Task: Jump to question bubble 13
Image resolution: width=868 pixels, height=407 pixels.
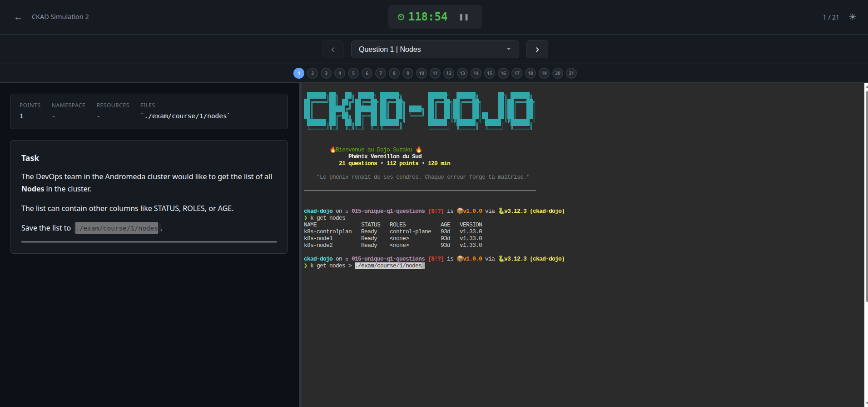Action: (462, 73)
